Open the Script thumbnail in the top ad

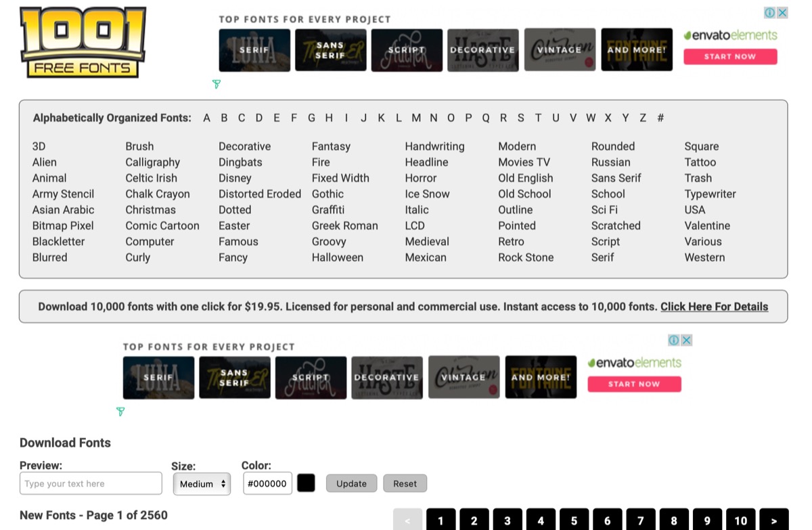tap(407, 50)
